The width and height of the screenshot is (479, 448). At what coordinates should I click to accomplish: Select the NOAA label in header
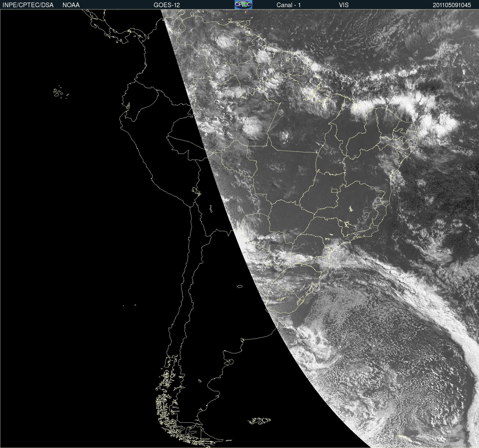(x=71, y=5)
